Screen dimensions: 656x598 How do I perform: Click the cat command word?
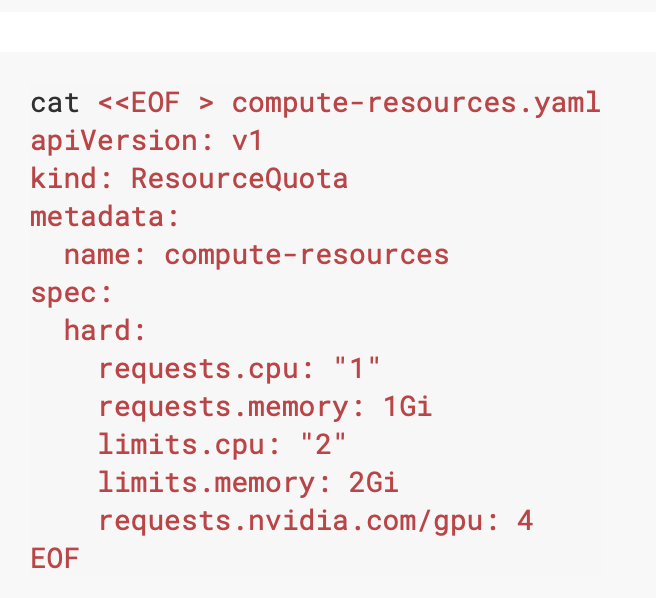click(x=55, y=103)
